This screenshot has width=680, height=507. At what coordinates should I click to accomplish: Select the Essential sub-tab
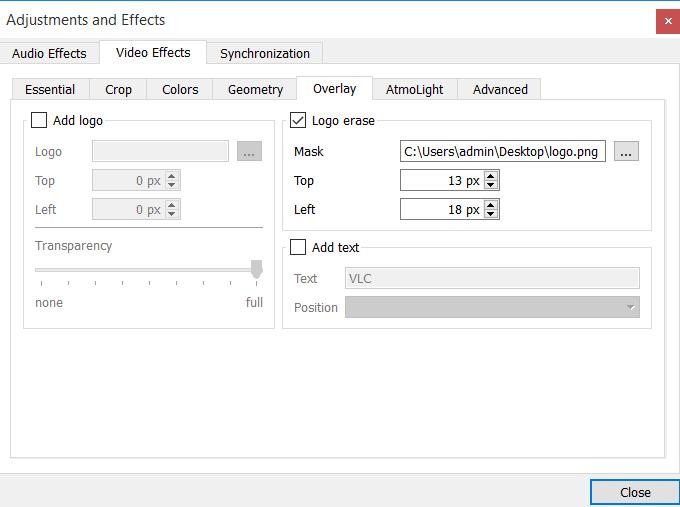50,90
